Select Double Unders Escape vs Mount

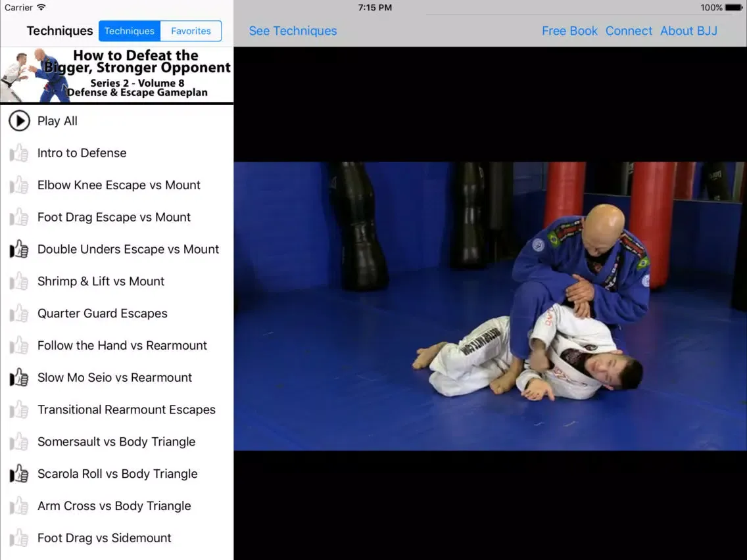tap(128, 249)
